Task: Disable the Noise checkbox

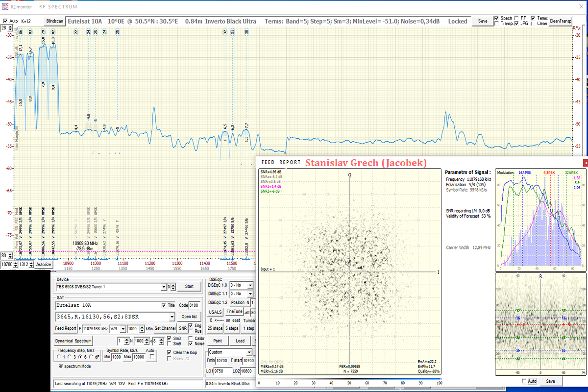Action: tap(191, 344)
